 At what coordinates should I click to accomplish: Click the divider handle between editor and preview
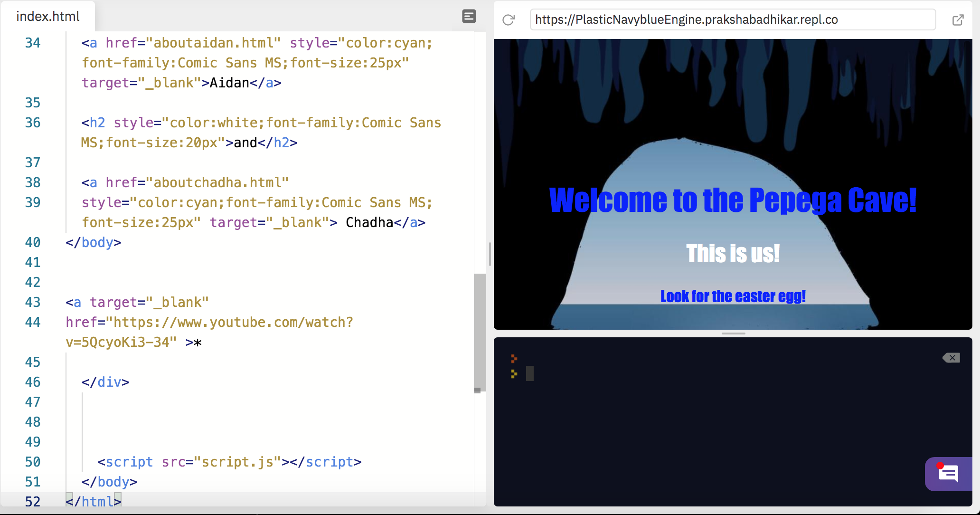(x=490, y=254)
